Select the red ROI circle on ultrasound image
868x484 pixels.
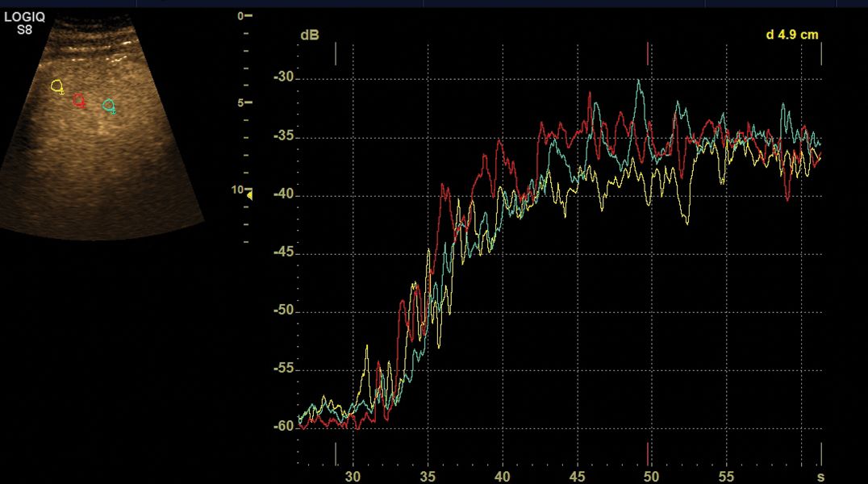(78, 100)
